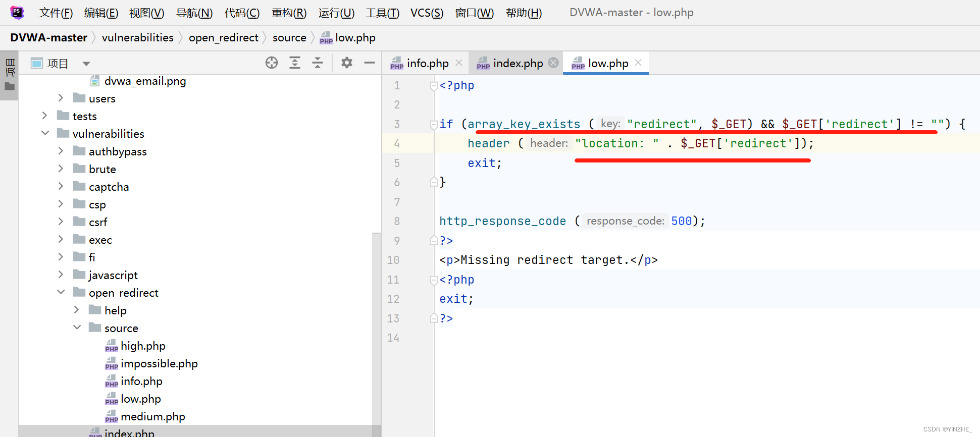This screenshot has height=437, width=980.
Task: Click exit; statement on line 5
Action: (x=485, y=163)
